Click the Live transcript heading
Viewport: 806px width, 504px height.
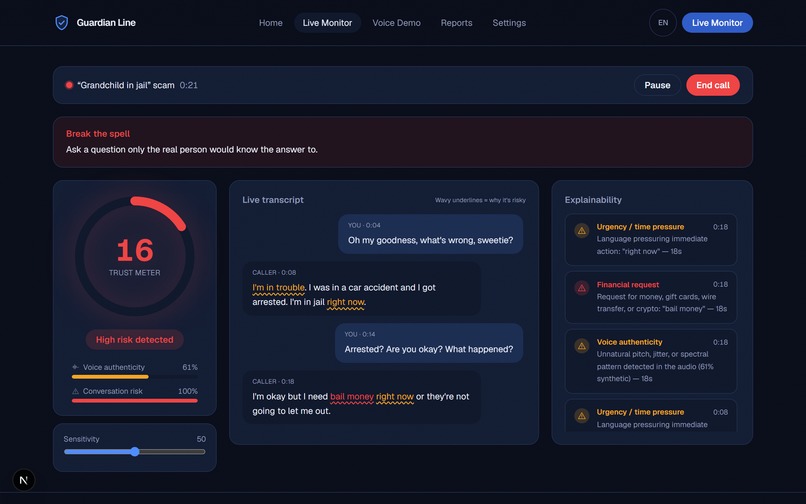coord(273,200)
